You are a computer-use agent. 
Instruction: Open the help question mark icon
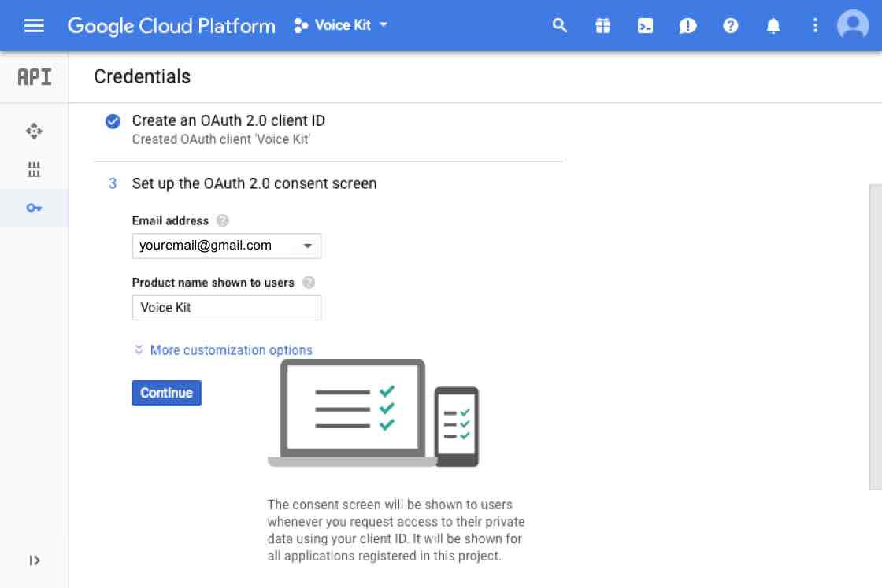coord(731,26)
